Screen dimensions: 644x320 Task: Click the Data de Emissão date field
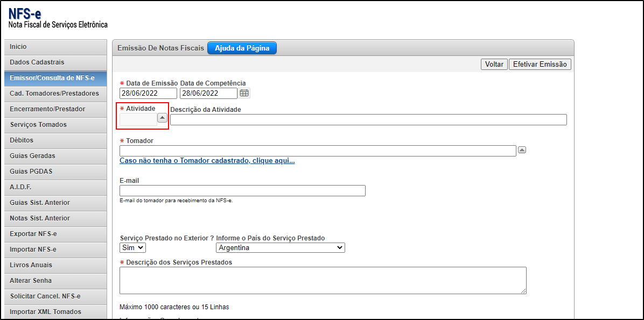point(148,93)
